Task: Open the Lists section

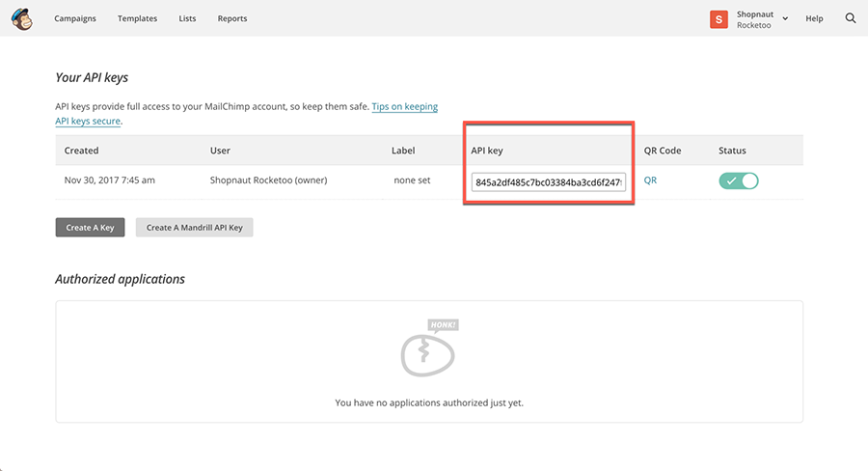Action: 187,18
